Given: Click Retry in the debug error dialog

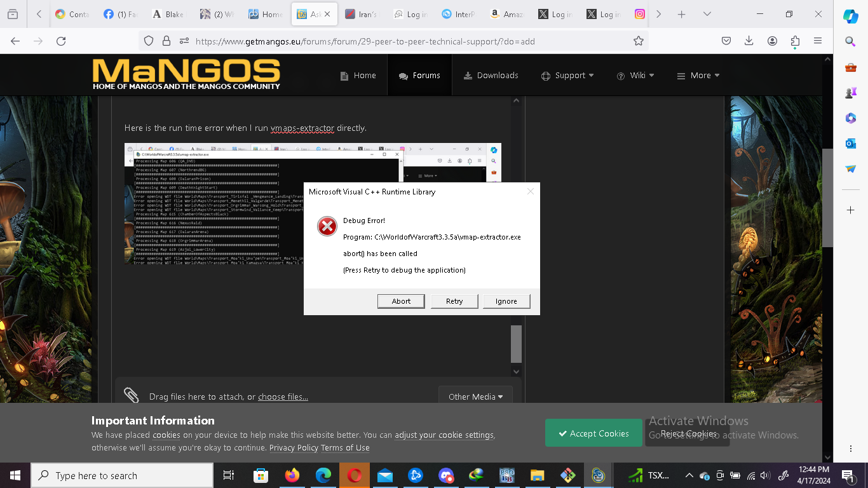Looking at the screenshot, I should point(454,301).
